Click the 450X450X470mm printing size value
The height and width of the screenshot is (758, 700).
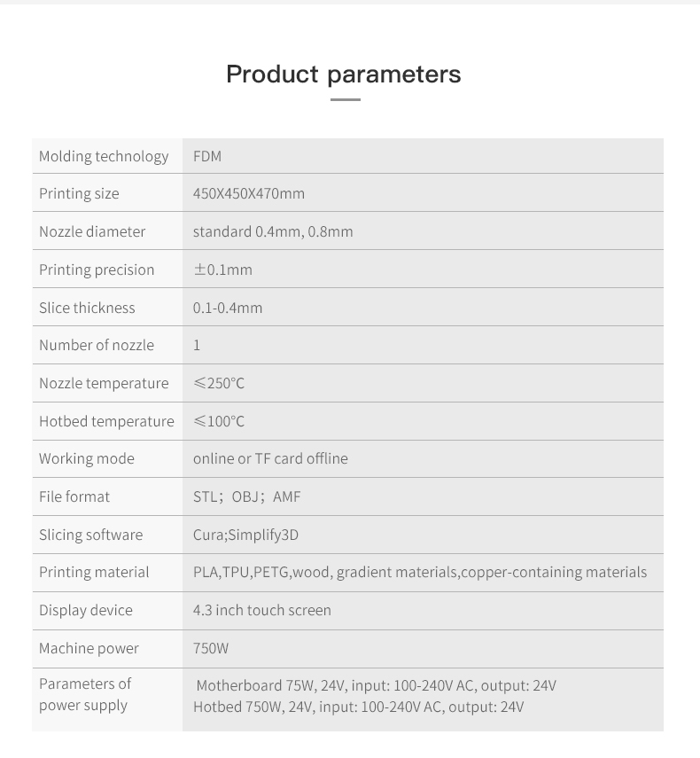249,193
